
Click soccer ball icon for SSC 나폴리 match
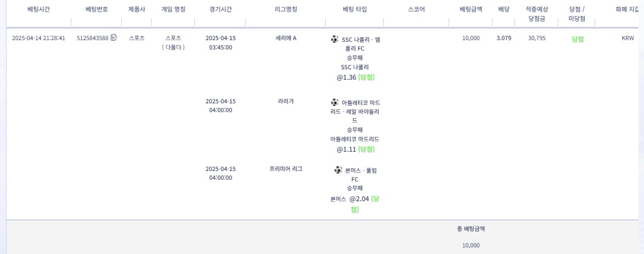click(x=335, y=39)
